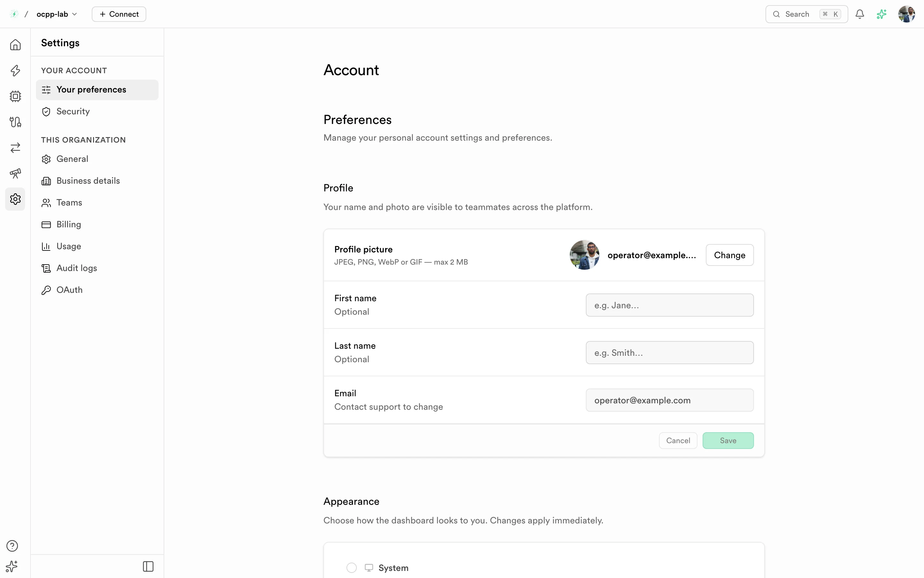Cancel the profile changes
924x578 pixels.
click(678, 440)
